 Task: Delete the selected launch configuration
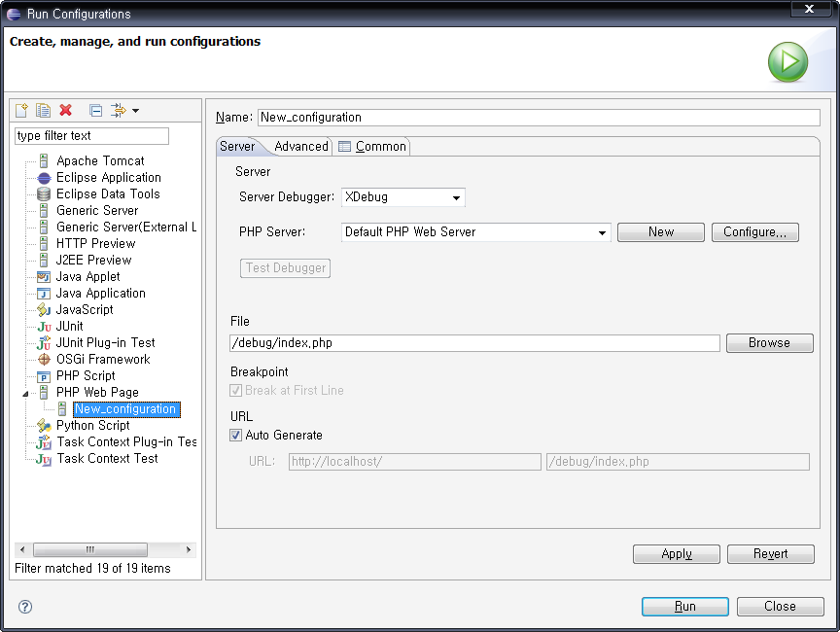tap(65, 110)
